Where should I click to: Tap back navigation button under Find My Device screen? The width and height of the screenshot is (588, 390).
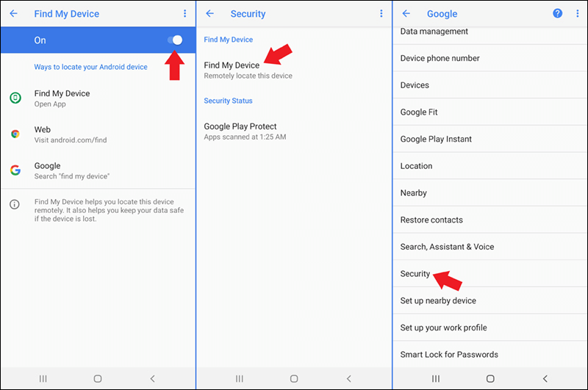tap(152, 379)
